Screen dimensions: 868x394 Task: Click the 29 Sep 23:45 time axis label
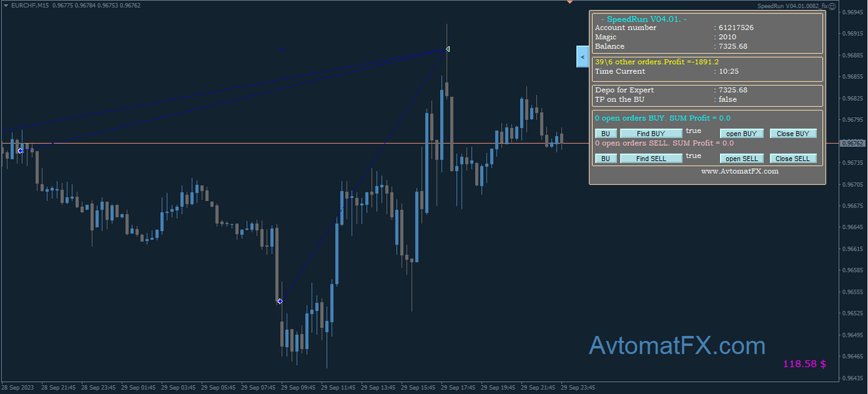tap(578, 388)
